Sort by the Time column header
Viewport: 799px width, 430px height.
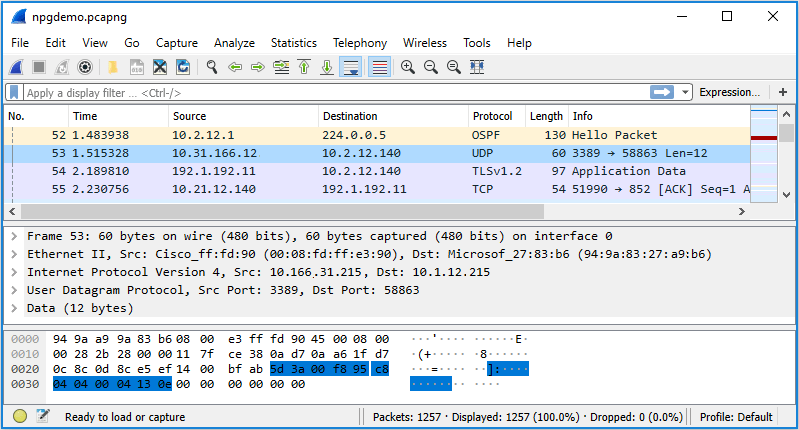coord(118,116)
